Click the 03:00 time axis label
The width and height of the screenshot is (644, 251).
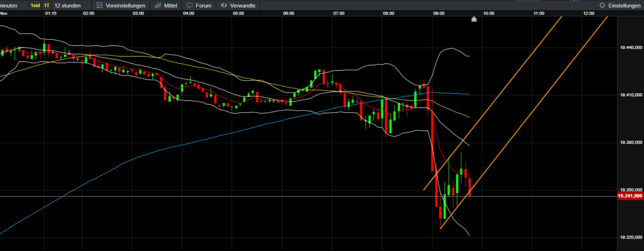[x=139, y=13]
